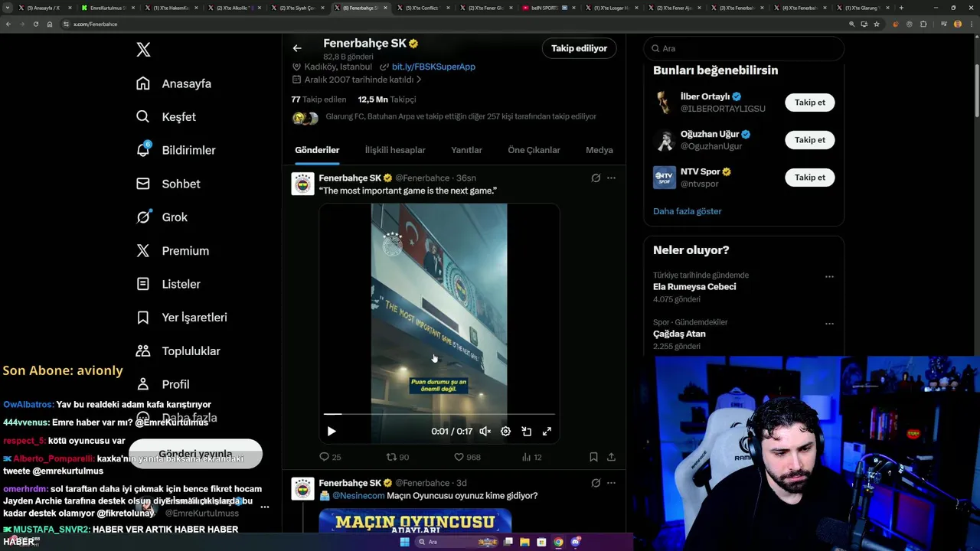Viewport: 980px width, 551px height.
Task: Open more options for Çağdaş Atan trend
Action: [x=829, y=324]
